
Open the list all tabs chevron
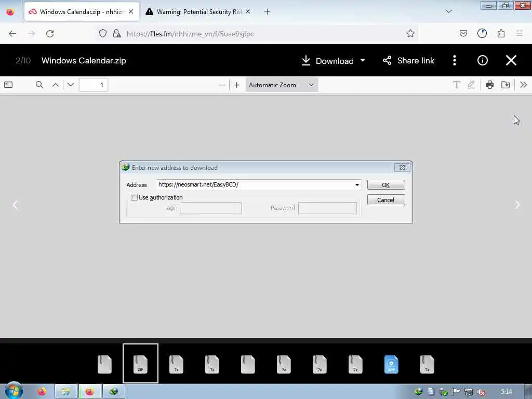point(448,11)
